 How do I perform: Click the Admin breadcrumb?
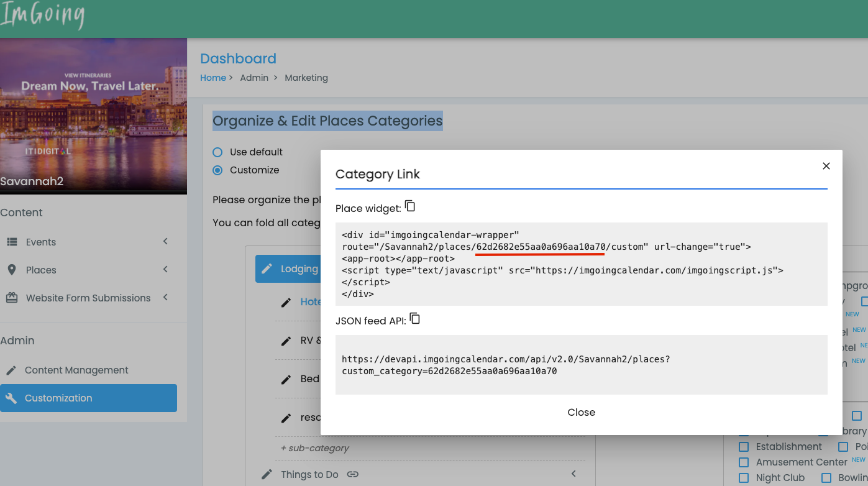click(254, 78)
